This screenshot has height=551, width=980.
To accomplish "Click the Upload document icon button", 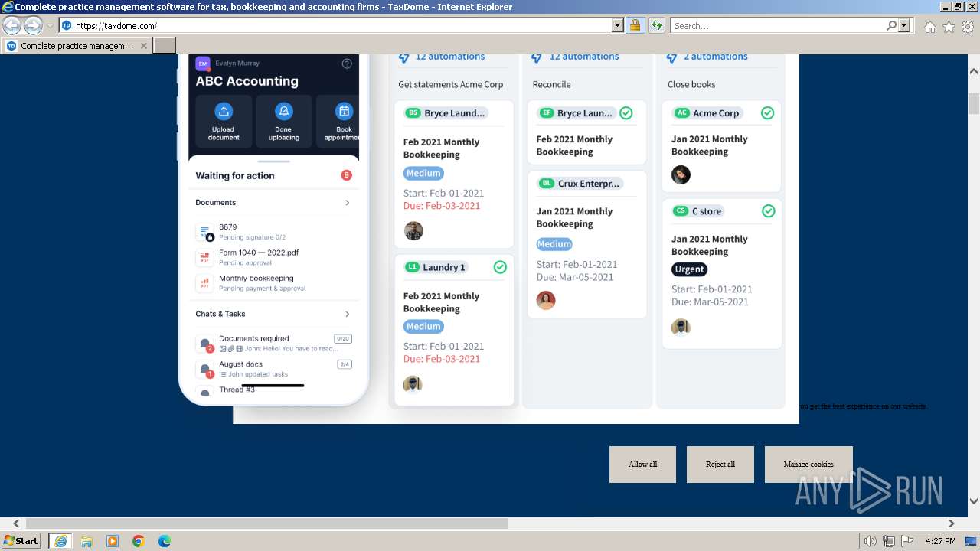I will (x=224, y=111).
